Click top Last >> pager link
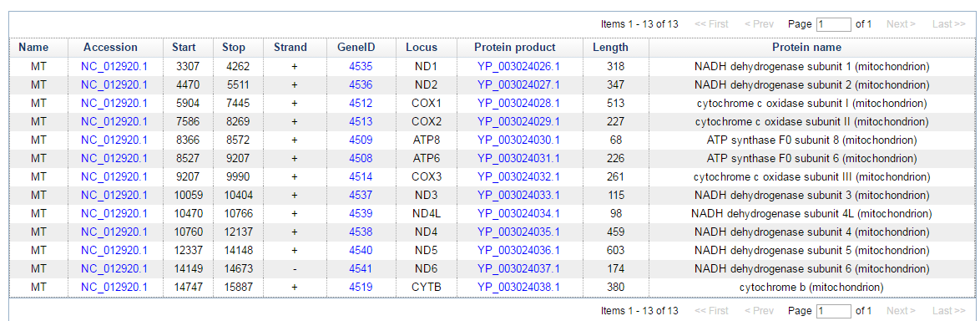The width and height of the screenshot is (980, 321). tap(949, 24)
